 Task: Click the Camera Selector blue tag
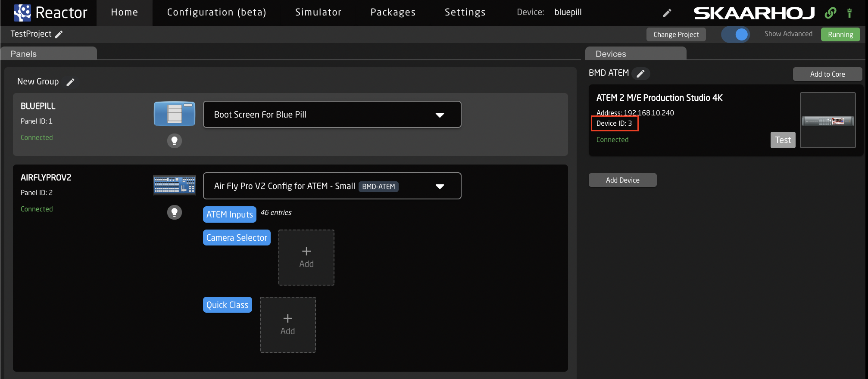point(237,238)
